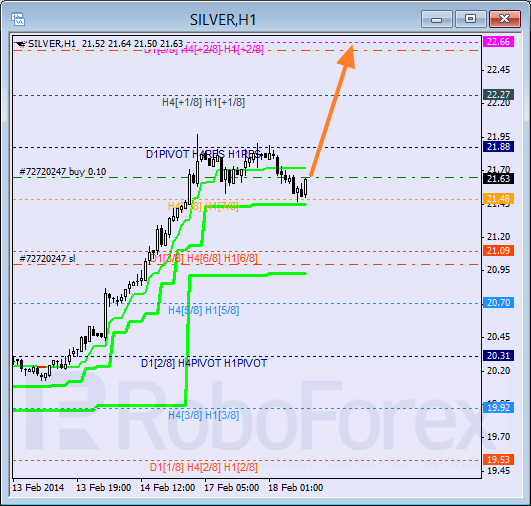The height and width of the screenshot is (506, 531).
Task: Click the red 19.53 price tag
Action: tap(498, 460)
